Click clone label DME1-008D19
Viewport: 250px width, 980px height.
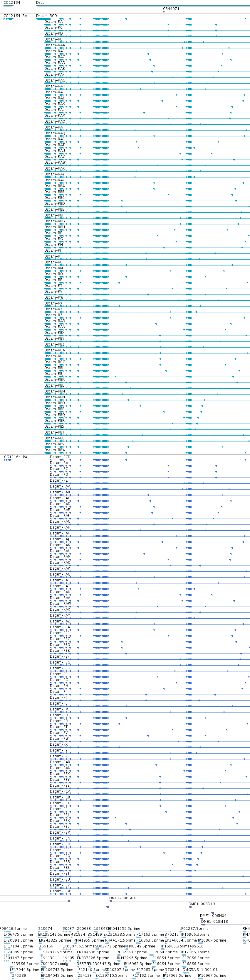pyautogui.click(x=202, y=904)
